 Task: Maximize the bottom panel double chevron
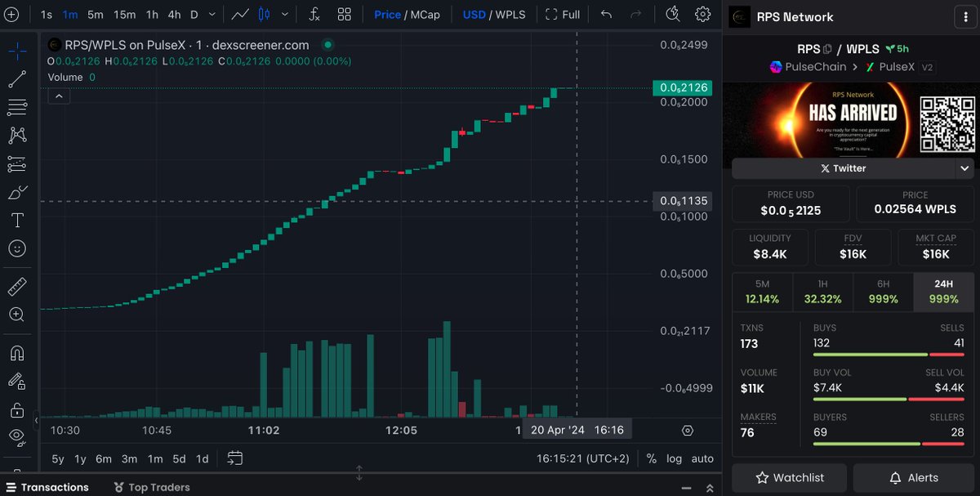[710, 488]
